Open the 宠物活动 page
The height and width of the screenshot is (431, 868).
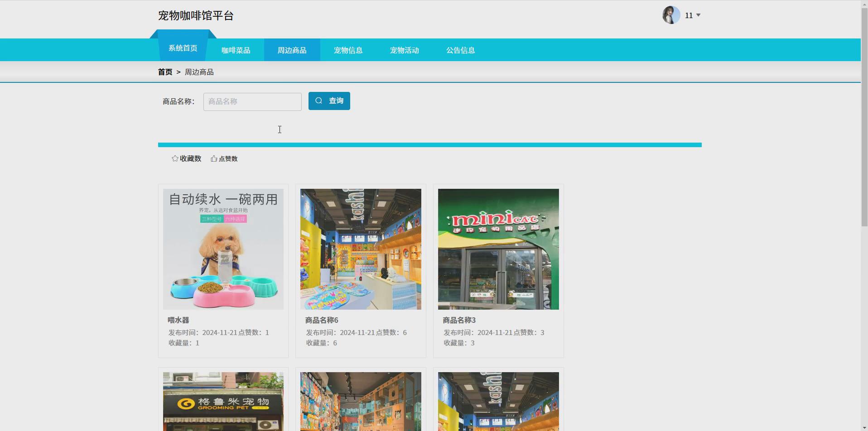(404, 50)
